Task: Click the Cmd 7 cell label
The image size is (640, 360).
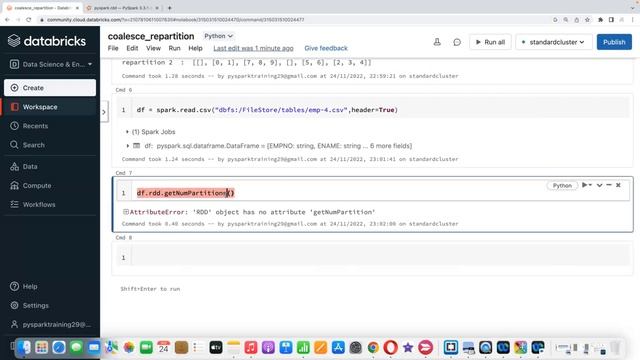Action: point(124,173)
